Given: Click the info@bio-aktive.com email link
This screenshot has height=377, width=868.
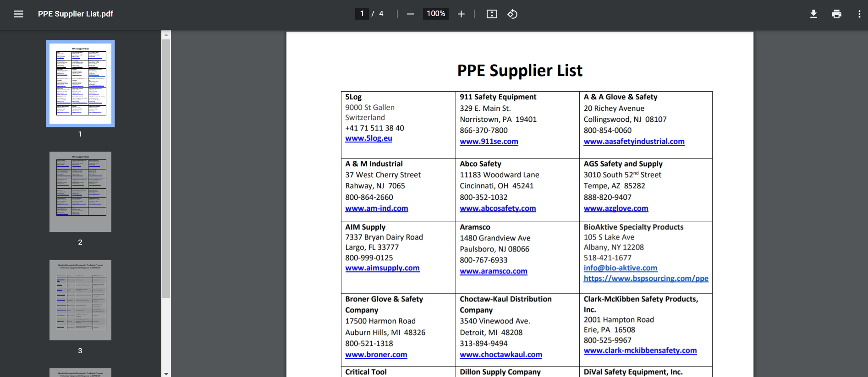Looking at the screenshot, I should click(x=621, y=268).
